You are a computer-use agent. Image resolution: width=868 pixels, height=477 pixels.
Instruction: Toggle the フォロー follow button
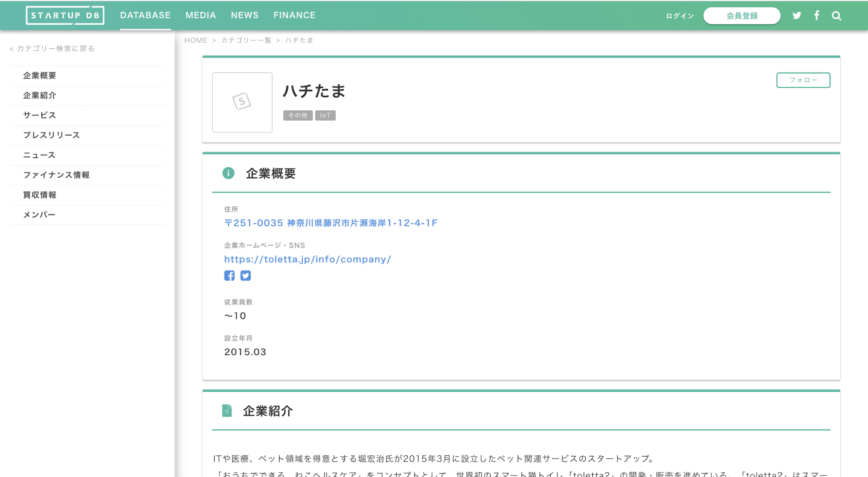(803, 80)
